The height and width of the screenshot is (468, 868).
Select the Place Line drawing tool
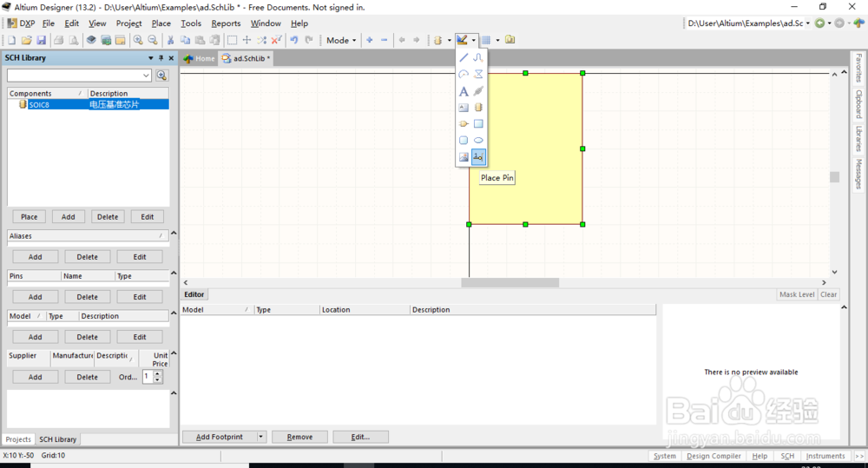coord(464,57)
